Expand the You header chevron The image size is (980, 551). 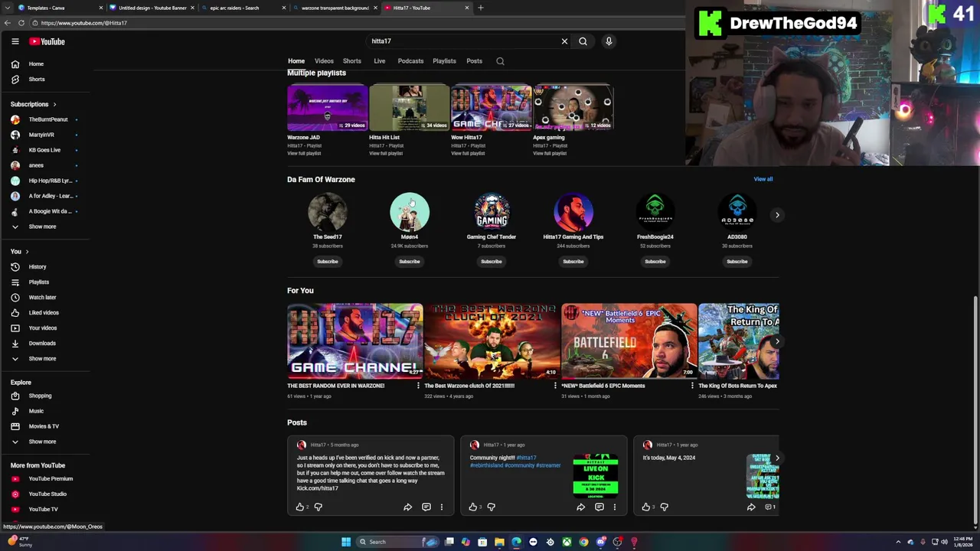click(x=27, y=252)
